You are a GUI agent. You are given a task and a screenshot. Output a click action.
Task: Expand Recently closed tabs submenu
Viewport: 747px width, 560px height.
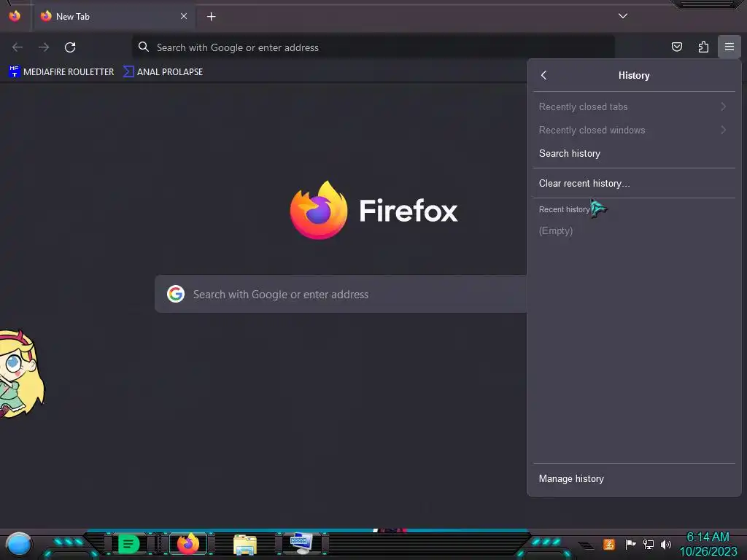pyautogui.click(x=634, y=106)
